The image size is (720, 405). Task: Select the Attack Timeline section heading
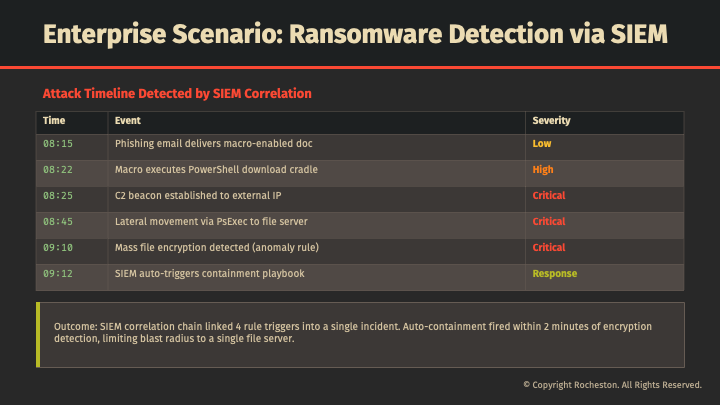pyautogui.click(x=177, y=93)
